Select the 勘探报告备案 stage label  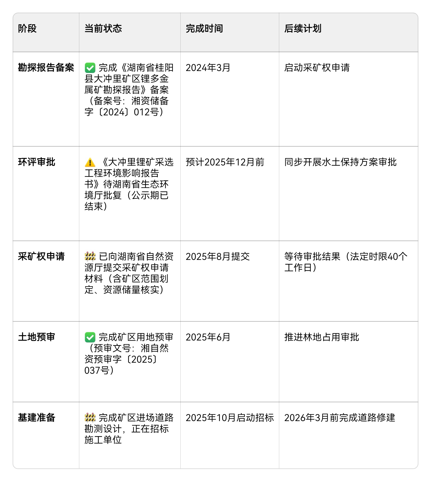tap(46, 68)
